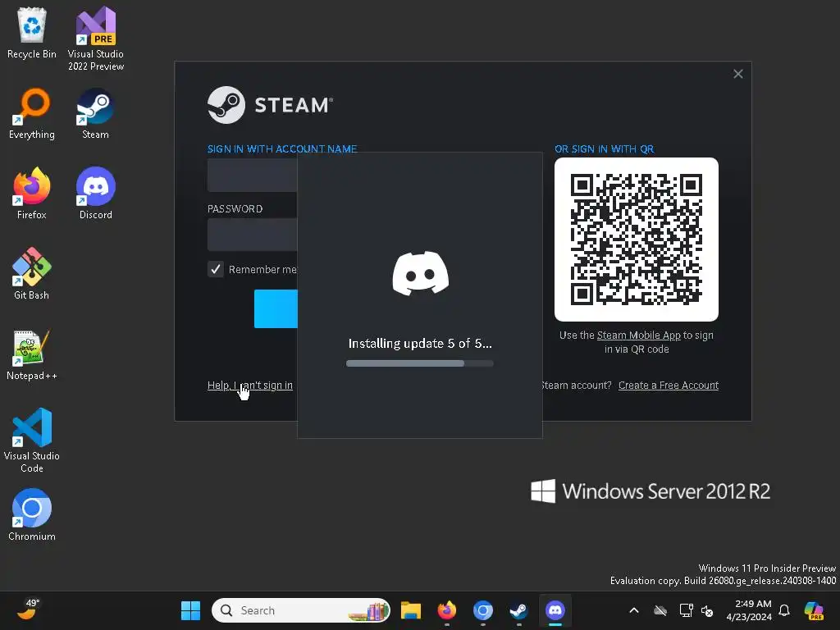This screenshot has height=630, width=840.
Task: Open the weather widget showing 49°
Action: tap(29, 609)
